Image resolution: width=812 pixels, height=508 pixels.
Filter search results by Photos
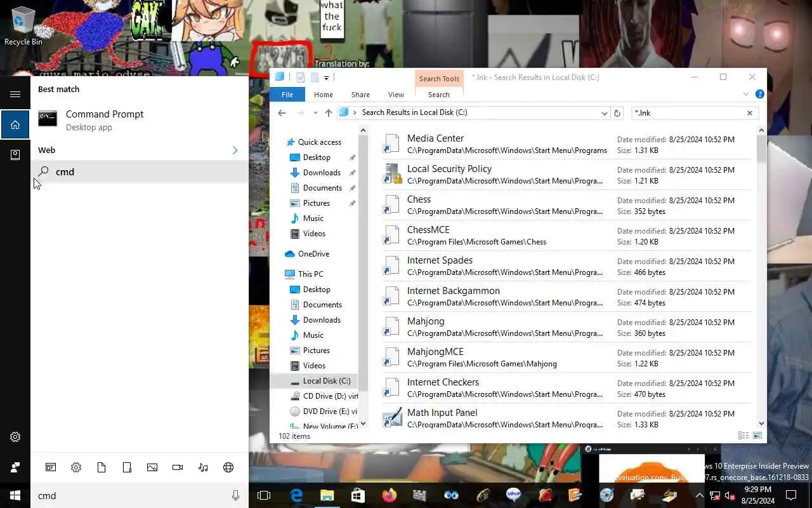(x=152, y=467)
